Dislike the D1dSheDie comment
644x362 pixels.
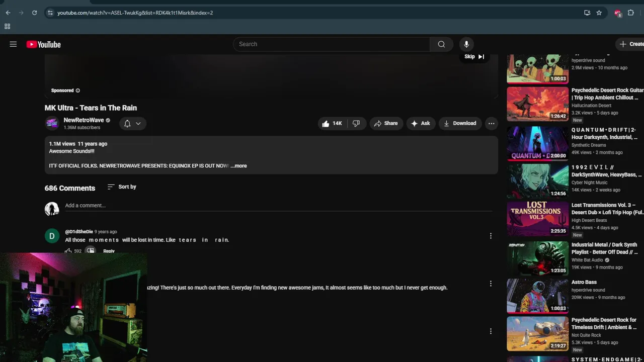91,250
